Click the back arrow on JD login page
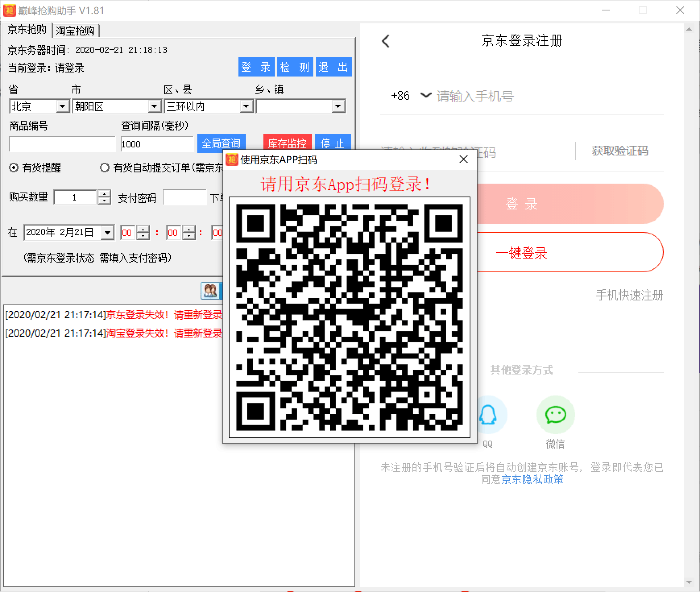Viewport: 700px width, 592px height. click(x=385, y=41)
